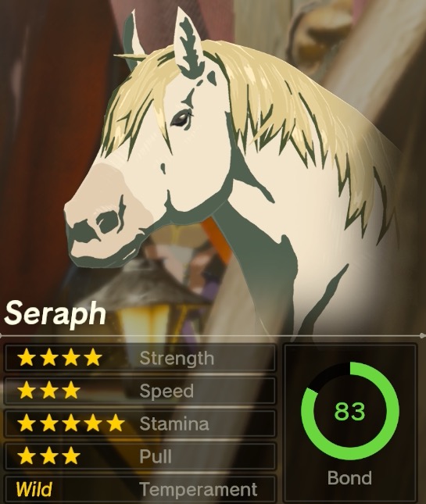Select the Strength stat label
426x504 pixels.
tap(177, 358)
